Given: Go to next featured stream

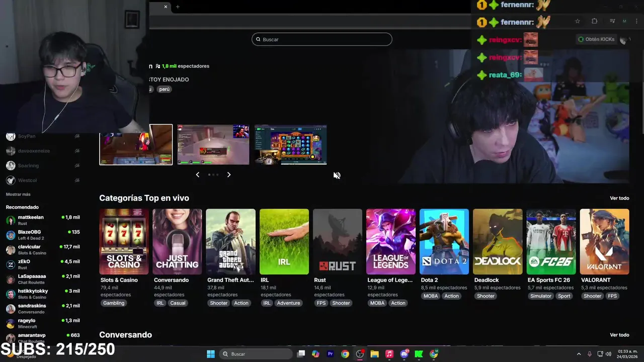Looking at the screenshot, I should coord(228,174).
